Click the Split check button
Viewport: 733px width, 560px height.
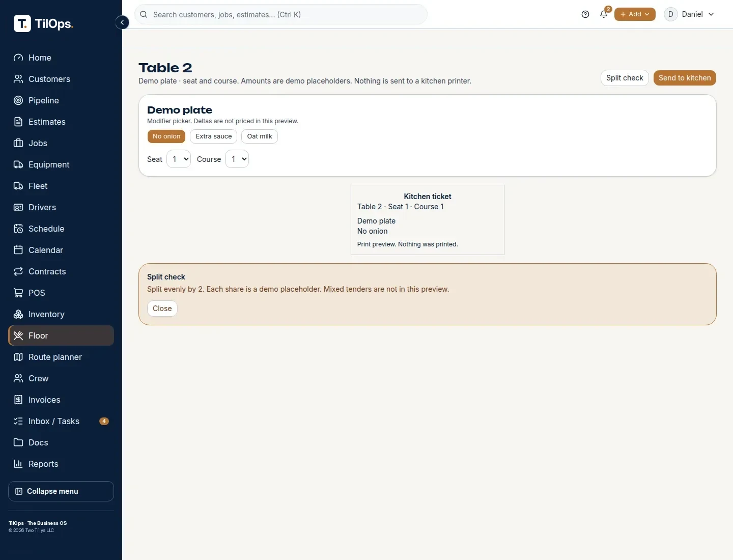(x=625, y=78)
